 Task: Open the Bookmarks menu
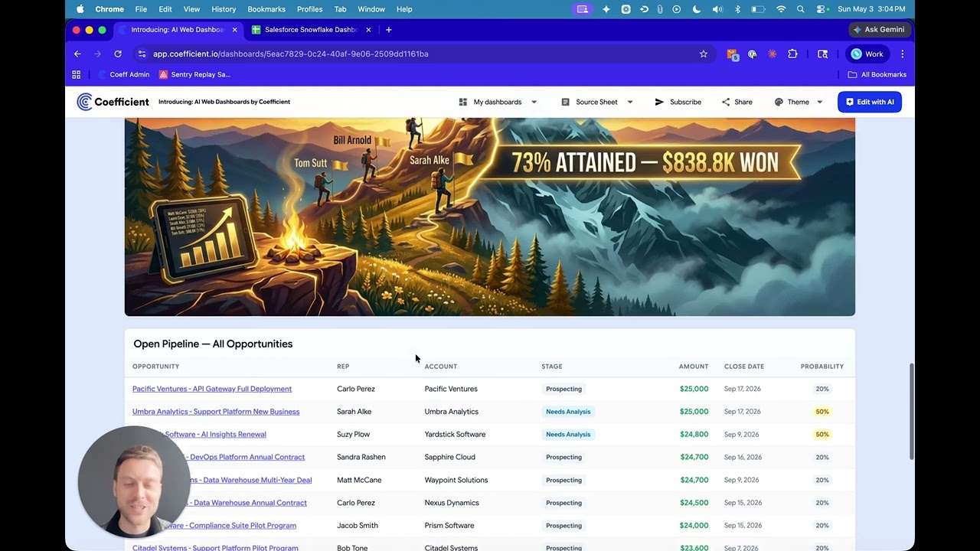(x=266, y=9)
